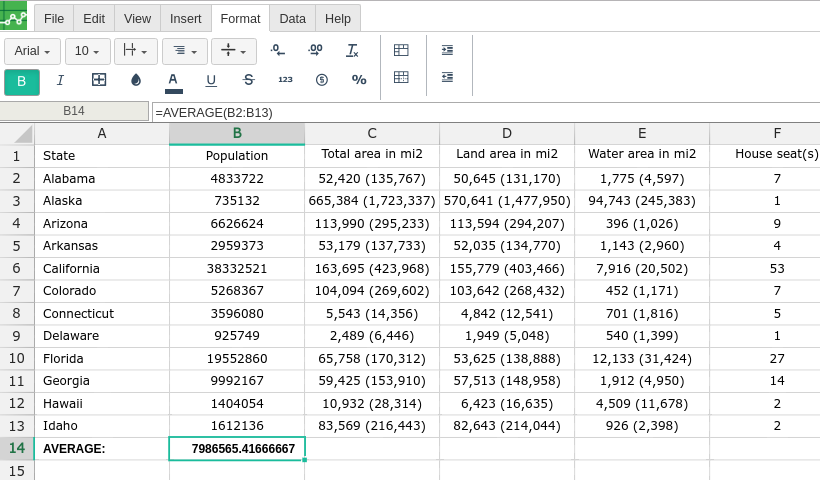Viewport: 820px width, 480px height.
Task: Select row 6 header
Action: (x=16, y=268)
